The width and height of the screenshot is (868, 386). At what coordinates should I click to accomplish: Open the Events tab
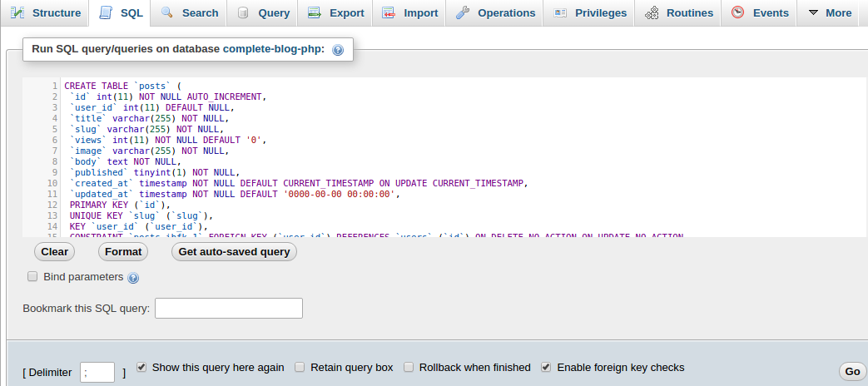pos(759,12)
